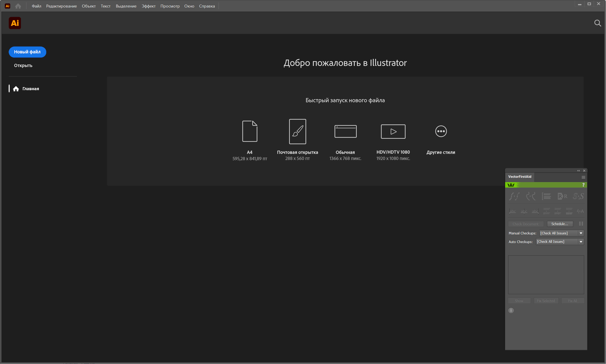Viewport: 606px width, 364px height.
Task: Click the VectorFirstAid help question mark
Action: coord(583,185)
